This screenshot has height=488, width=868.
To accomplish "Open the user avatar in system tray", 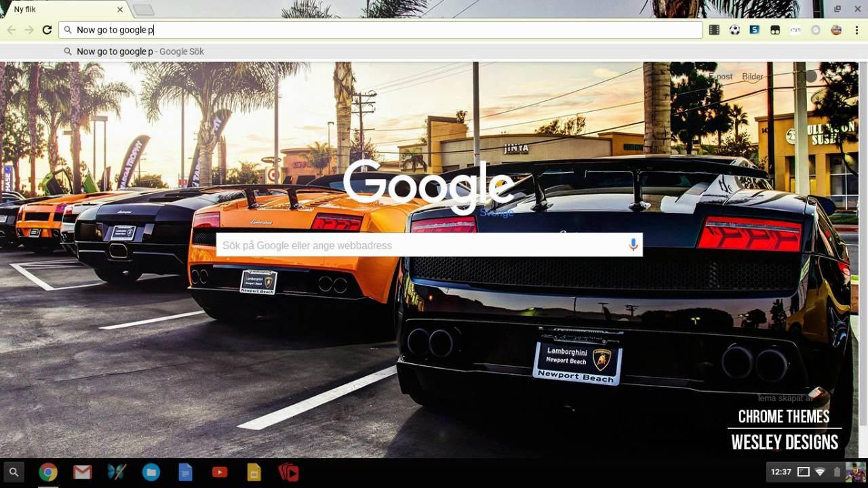I will tap(856, 472).
